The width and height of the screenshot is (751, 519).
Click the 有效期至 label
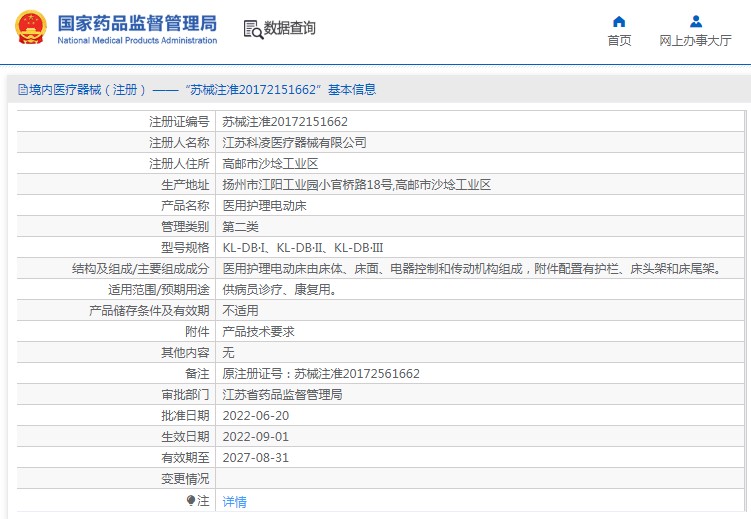185,458
